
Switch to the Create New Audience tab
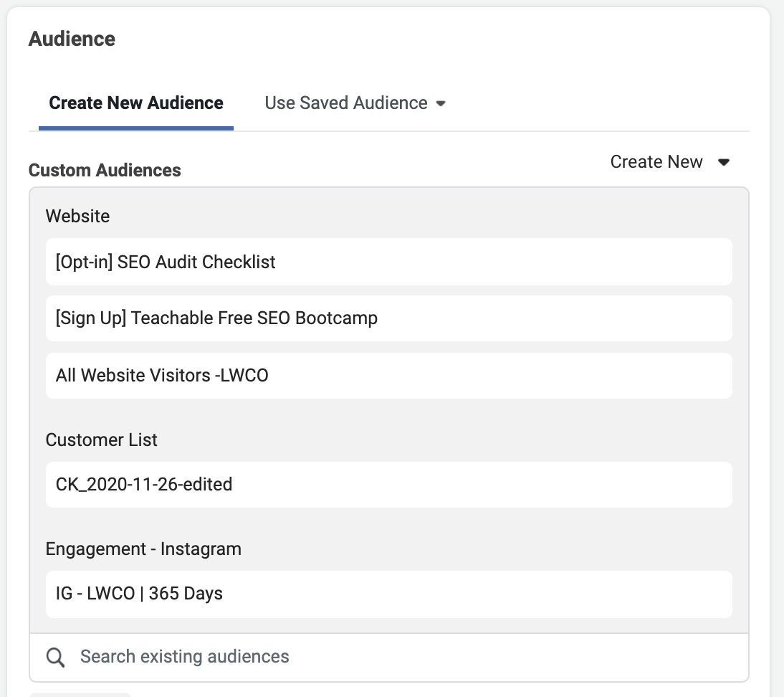pos(135,103)
